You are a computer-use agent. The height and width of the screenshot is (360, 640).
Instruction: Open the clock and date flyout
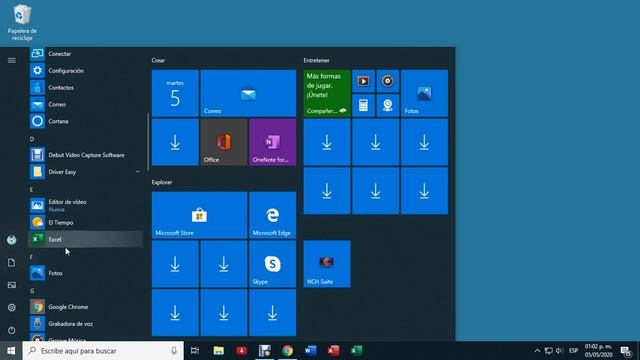pyautogui.click(x=598, y=351)
